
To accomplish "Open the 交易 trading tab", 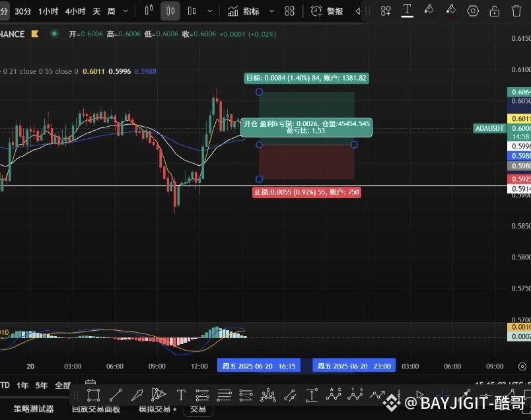I will click(198, 409).
